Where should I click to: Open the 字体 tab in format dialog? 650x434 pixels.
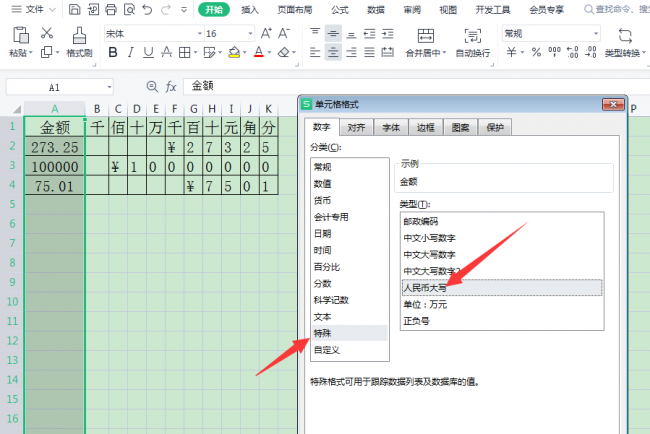point(391,128)
